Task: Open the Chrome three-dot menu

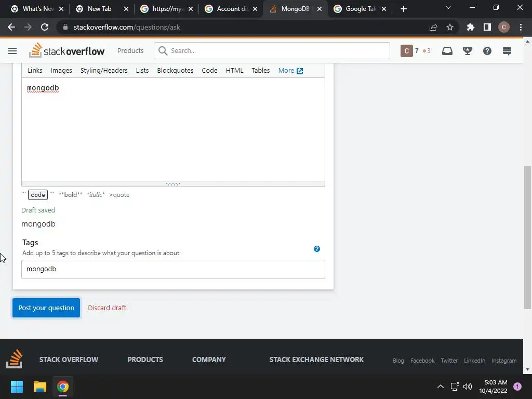Action: coord(521,27)
